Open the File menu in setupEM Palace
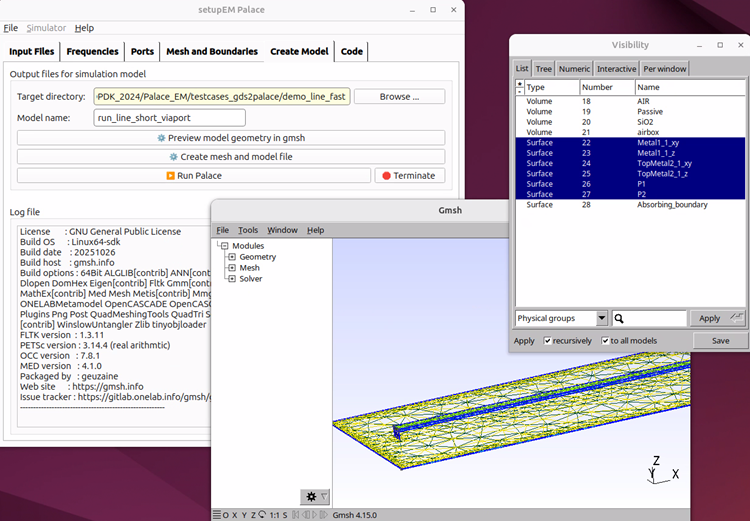750x521 pixels. (11, 28)
